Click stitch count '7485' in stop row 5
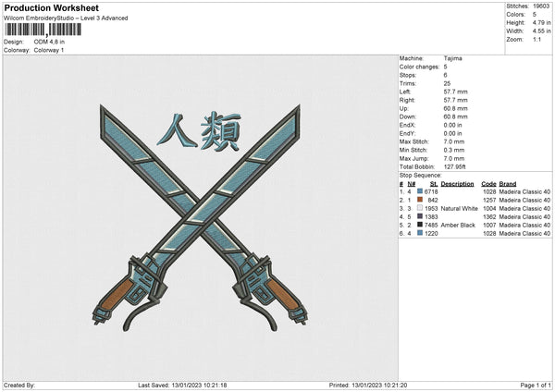The height and width of the screenshot is (392, 555). (431, 225)
